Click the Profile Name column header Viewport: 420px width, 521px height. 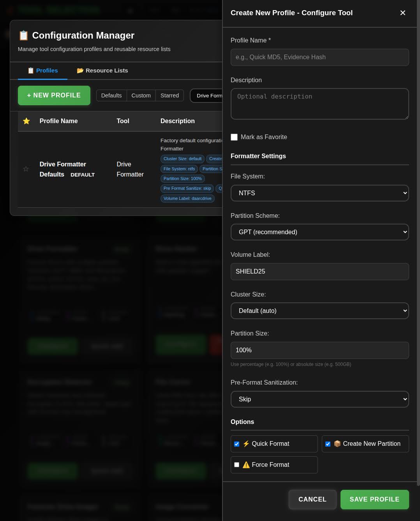(x=58, y=121)
